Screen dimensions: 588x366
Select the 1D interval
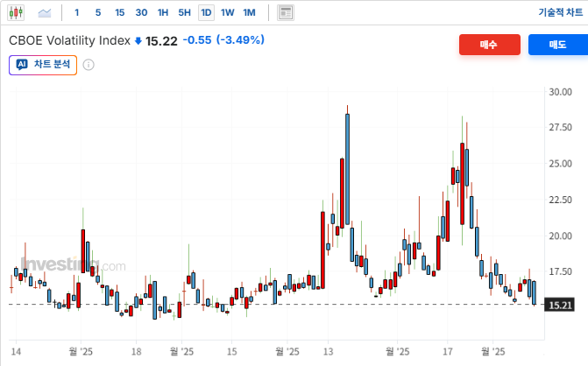pyautogui.click(x=206, y=13)
